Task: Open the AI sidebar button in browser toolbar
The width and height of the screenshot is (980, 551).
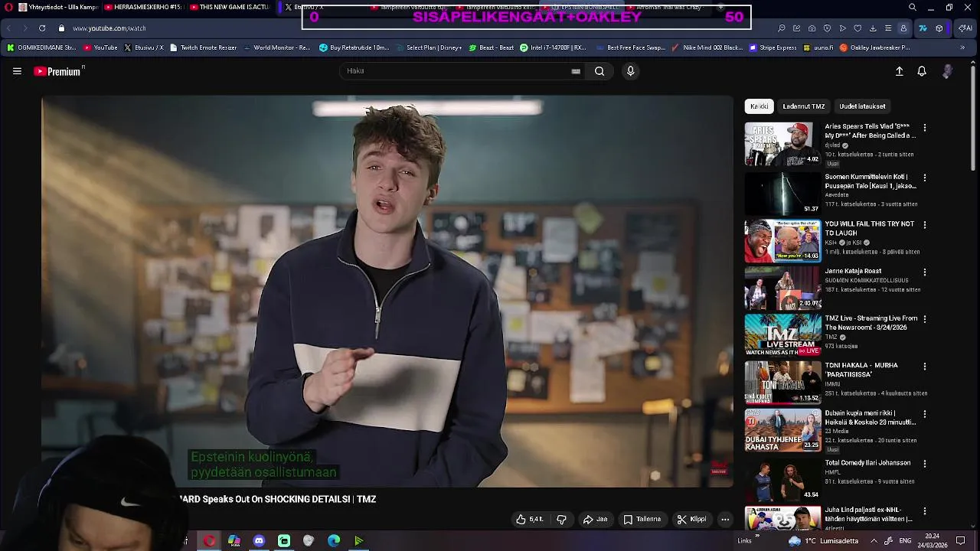Action: (965, 28)
